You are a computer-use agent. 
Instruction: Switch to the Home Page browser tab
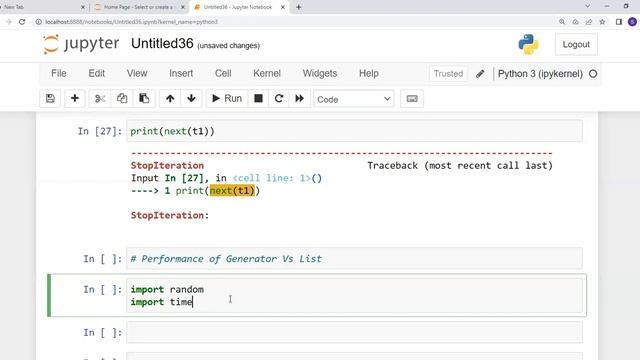tap(138, 7)
